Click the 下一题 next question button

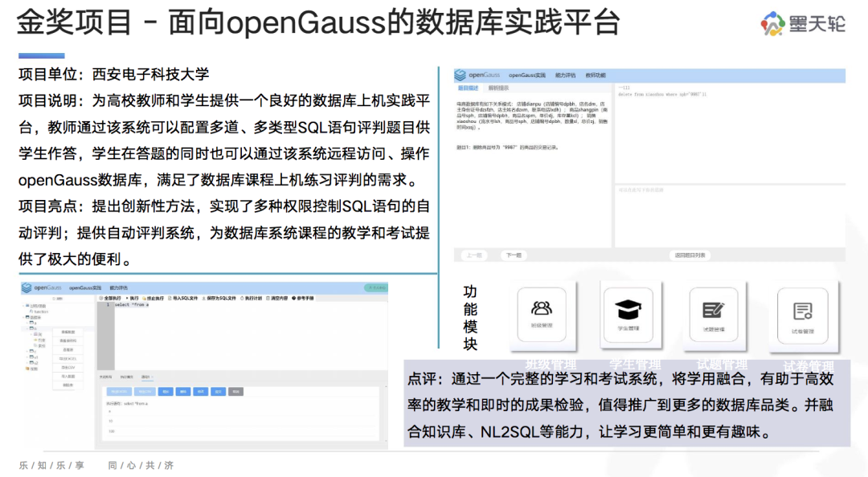coord(513,255)
